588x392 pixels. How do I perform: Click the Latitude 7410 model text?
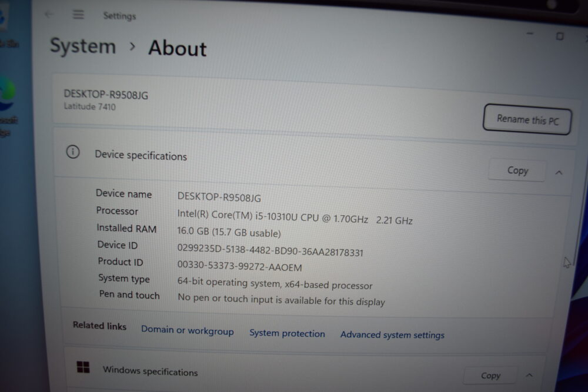pos(89,107)
